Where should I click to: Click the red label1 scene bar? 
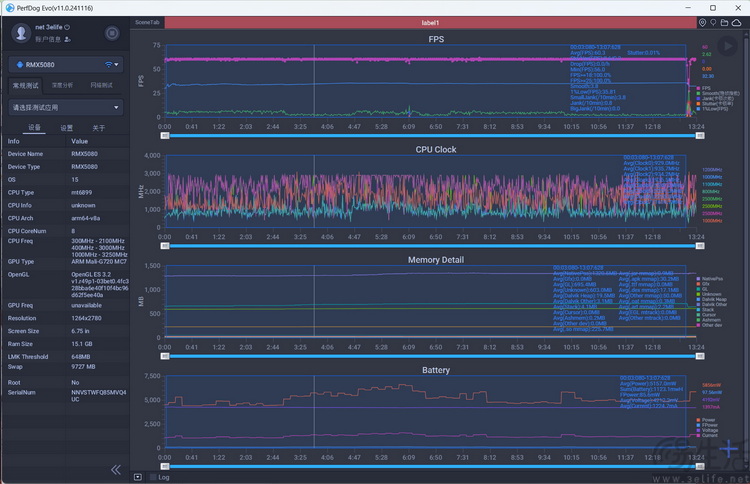(430, 22)
